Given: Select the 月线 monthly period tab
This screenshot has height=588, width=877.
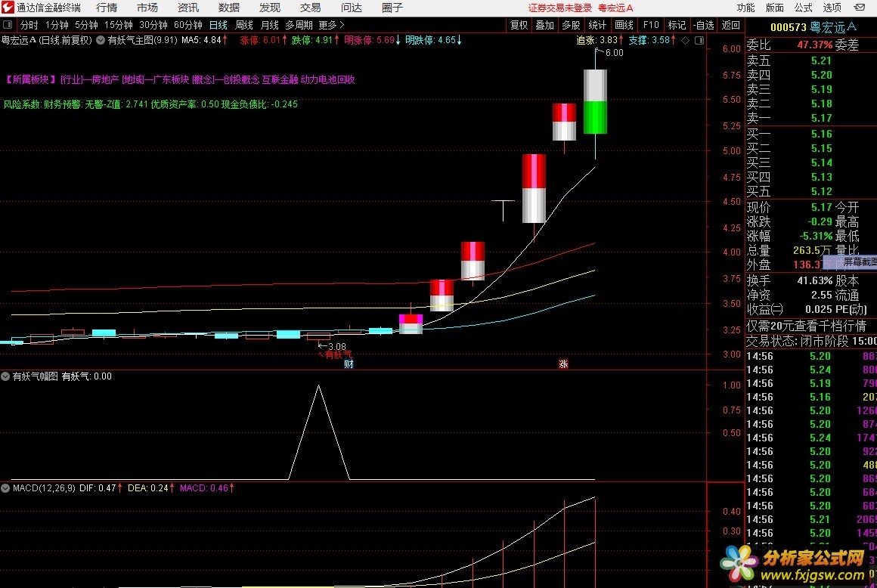Looking at the screenshot, I should [x=270, y=25].
